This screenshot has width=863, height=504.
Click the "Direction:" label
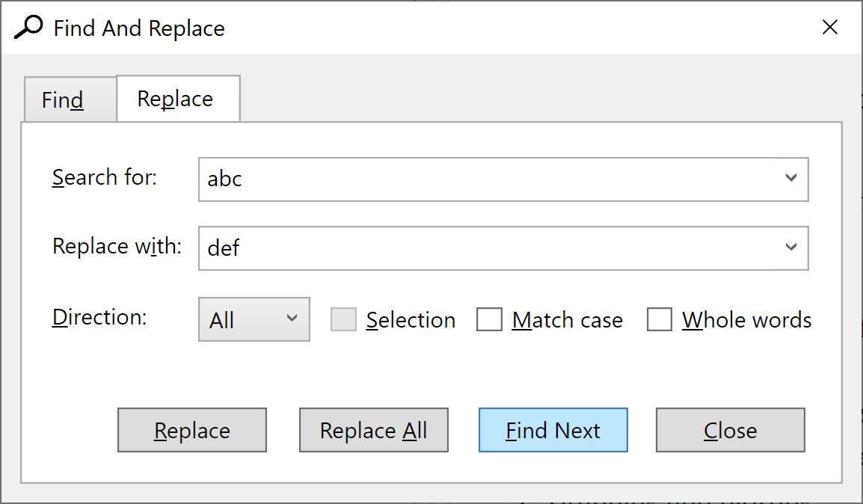[x=99, y=316]
